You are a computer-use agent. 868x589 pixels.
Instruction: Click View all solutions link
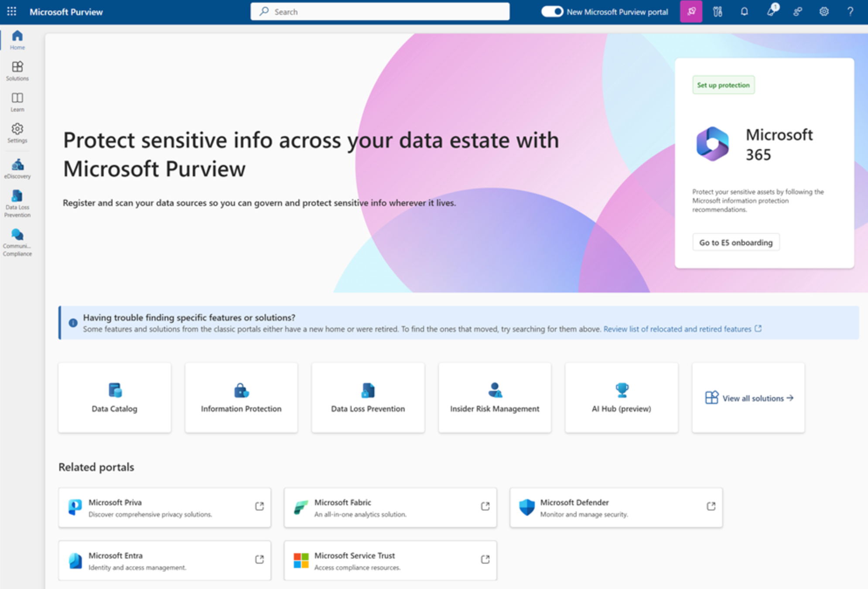748,398
